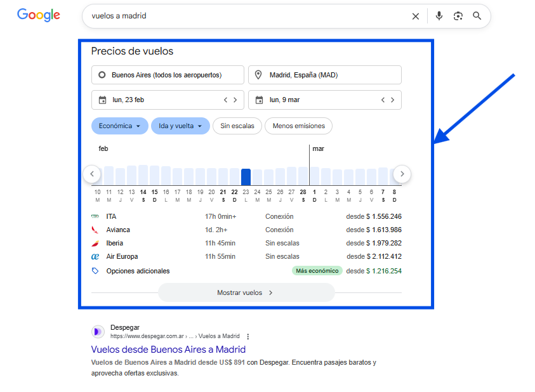Advance departure date to next day
The image size is (535, 392).
pos(235,100)
